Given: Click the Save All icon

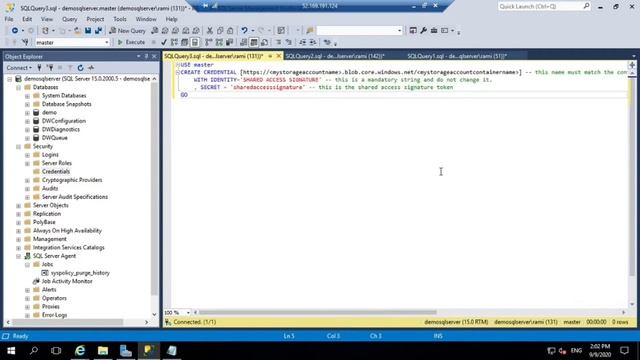Looking at the screenshot, I should point(98,31).
